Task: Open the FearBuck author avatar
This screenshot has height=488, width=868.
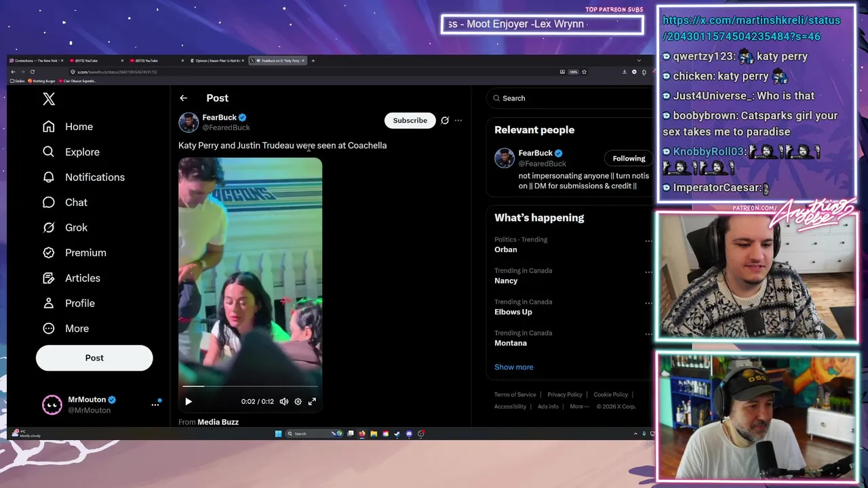Action: point(189,122)
